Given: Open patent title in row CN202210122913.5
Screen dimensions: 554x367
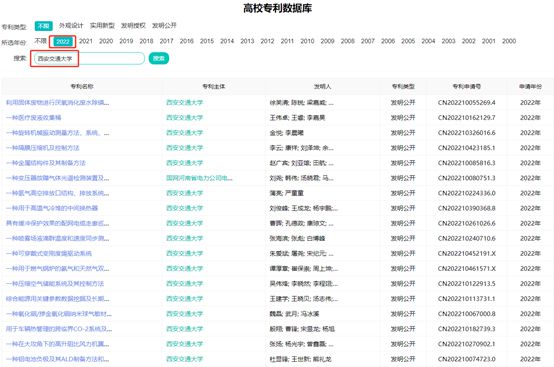Looking at the screenshot, I should 55,284.
